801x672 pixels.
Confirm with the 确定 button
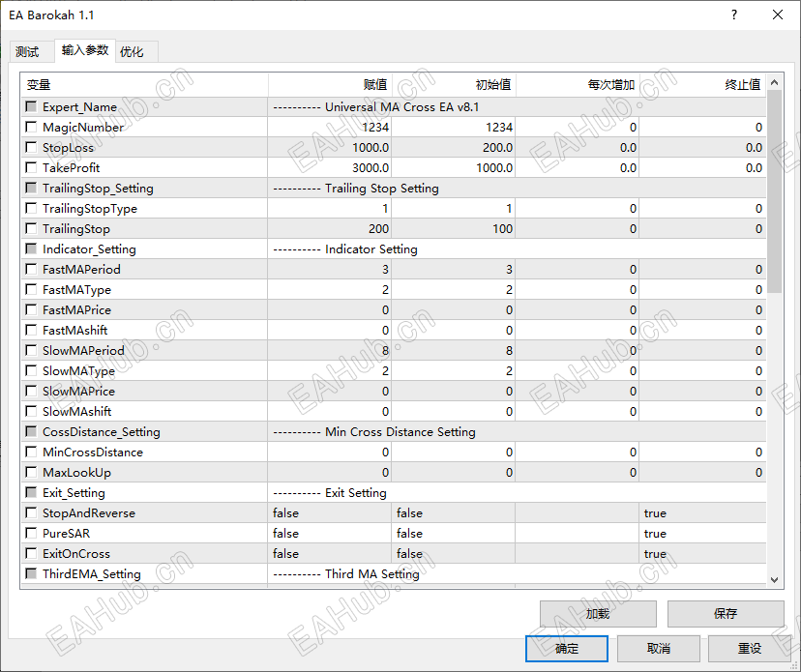[567, 649]
